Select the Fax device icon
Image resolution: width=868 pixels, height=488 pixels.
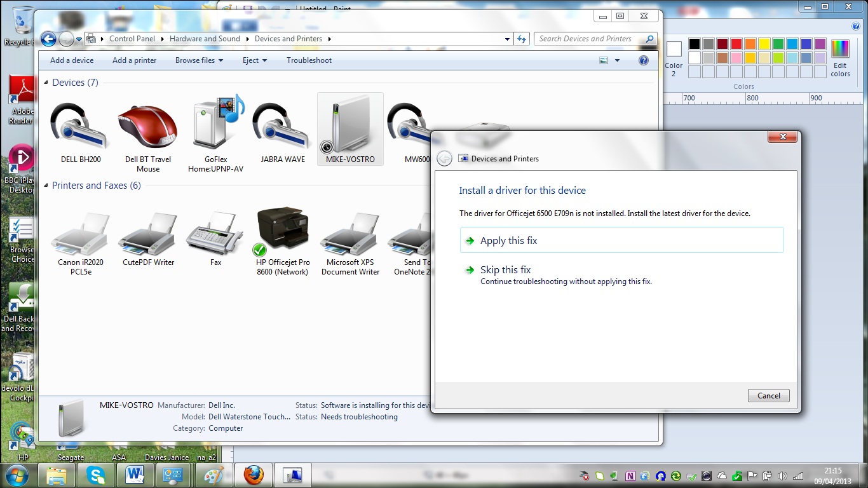tap(215, 238)
